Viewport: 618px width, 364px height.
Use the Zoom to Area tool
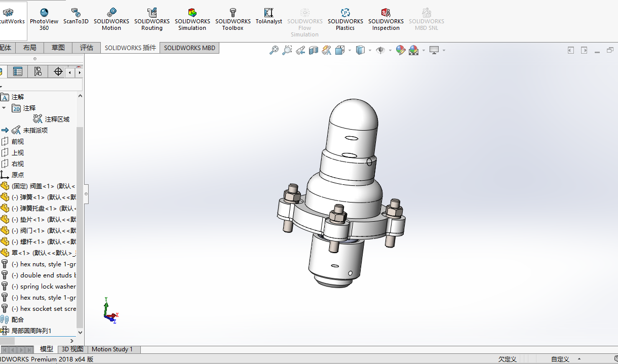point(287,50)
